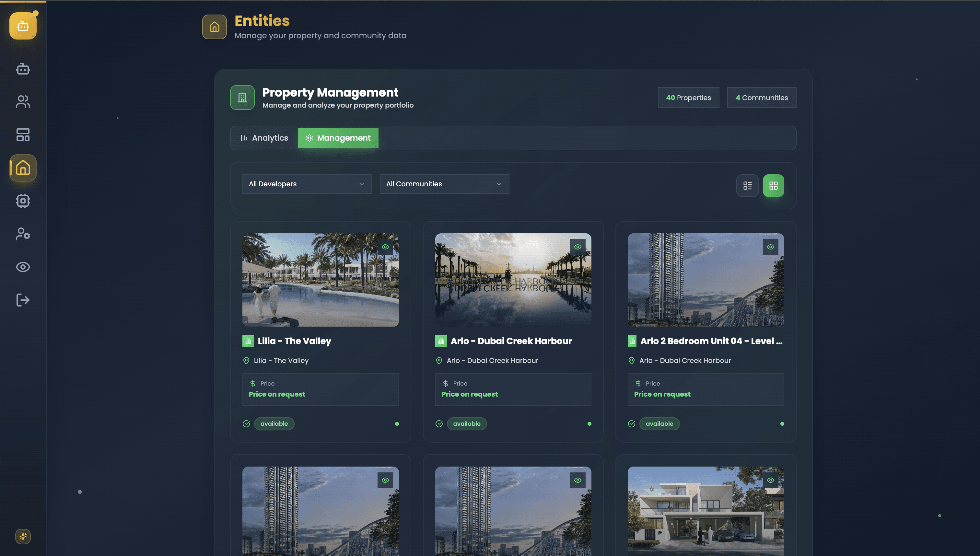
Task: Click the CPU chip icon in sidebar
Action: [x=23, y=201]
